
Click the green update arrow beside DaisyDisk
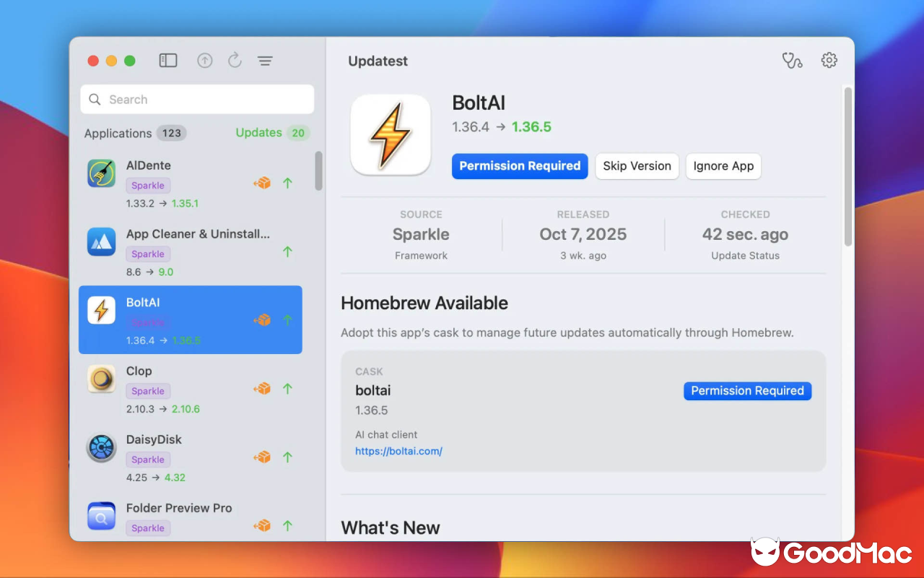coord(287,457)
